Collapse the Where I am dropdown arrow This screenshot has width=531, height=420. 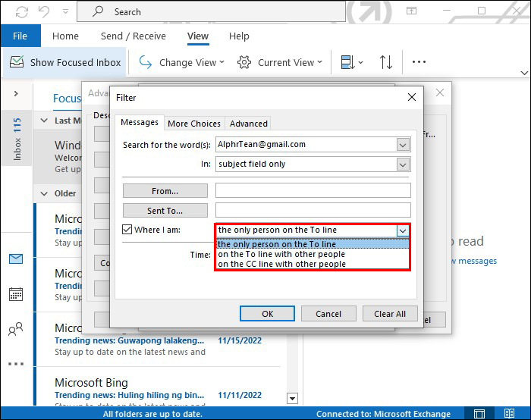pos(403,230)
